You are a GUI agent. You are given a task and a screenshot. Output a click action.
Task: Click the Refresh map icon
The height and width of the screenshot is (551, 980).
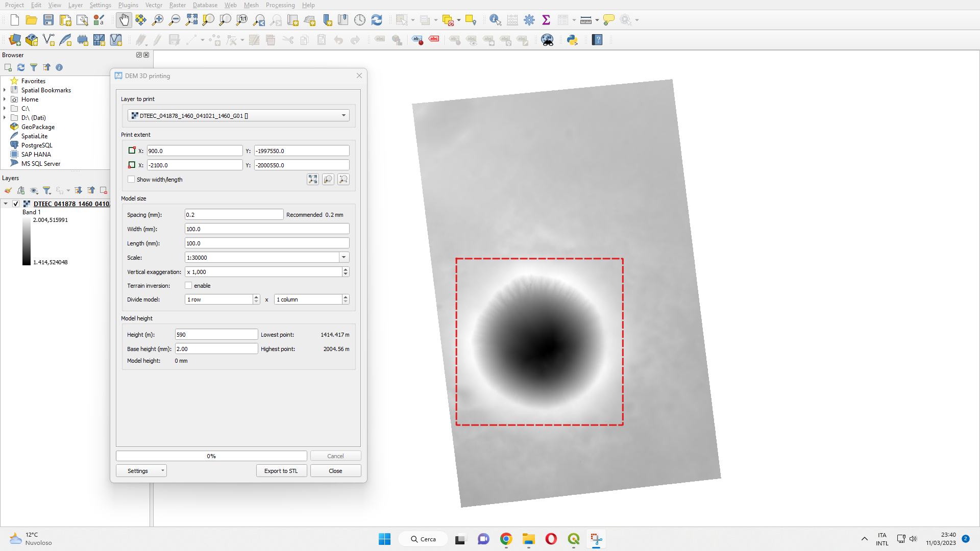tap(377, 20)
